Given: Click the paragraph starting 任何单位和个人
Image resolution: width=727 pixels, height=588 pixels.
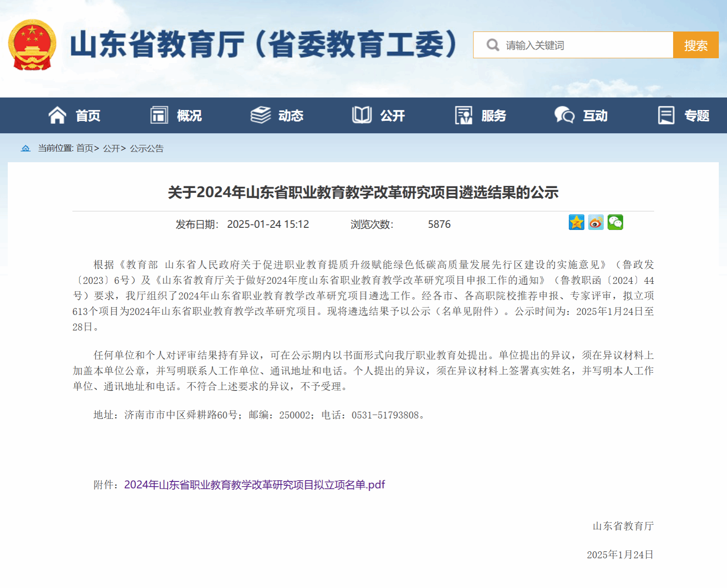Looking at the screenshot, I should (363, 371).
